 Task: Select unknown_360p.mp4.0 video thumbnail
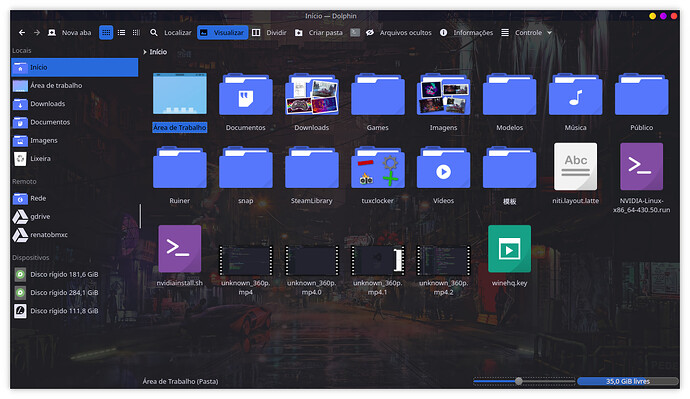(x=312, y=260)
